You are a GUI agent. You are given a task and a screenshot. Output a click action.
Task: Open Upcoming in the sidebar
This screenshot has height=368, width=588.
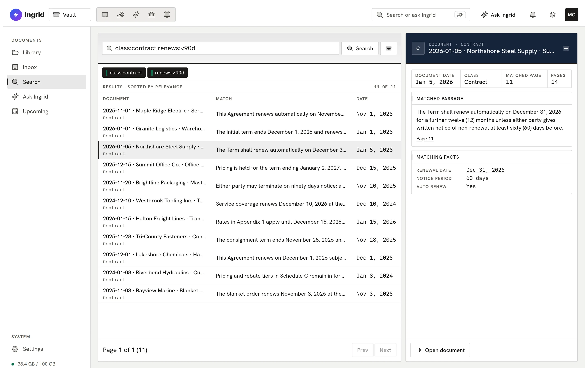click(47, 111)
